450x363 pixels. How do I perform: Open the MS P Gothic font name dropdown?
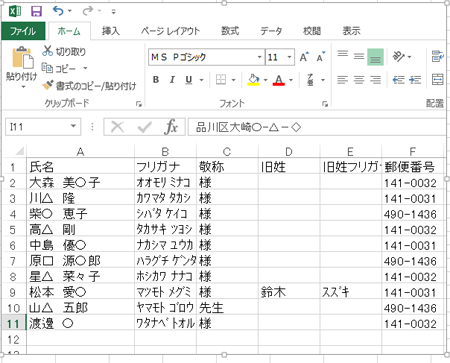(259, 57)
